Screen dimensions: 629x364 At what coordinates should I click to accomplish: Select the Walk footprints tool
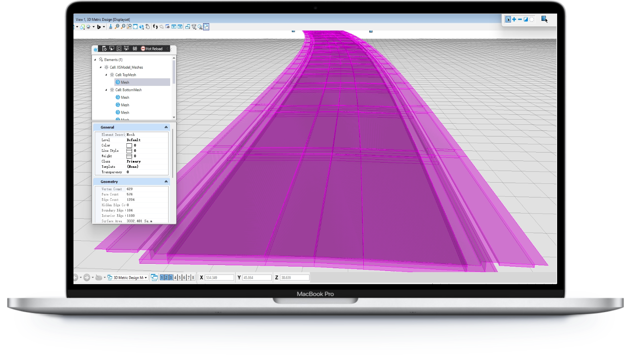point(155,27)
